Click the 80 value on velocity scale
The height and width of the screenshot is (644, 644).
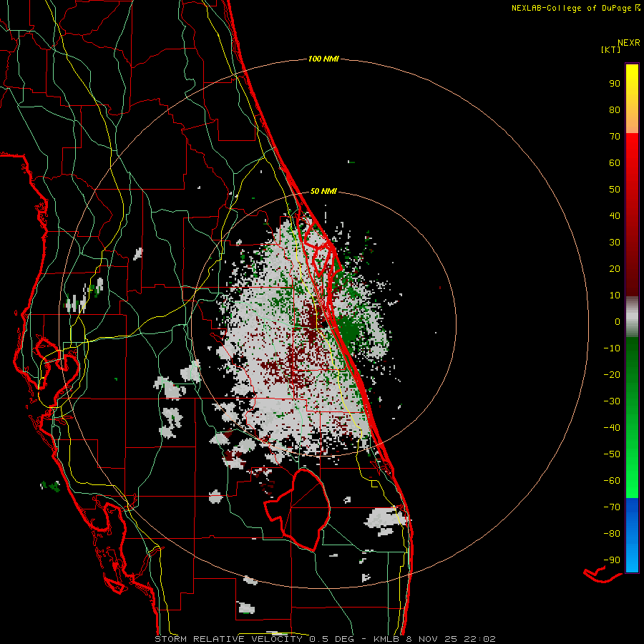click(x=615, y=110)
